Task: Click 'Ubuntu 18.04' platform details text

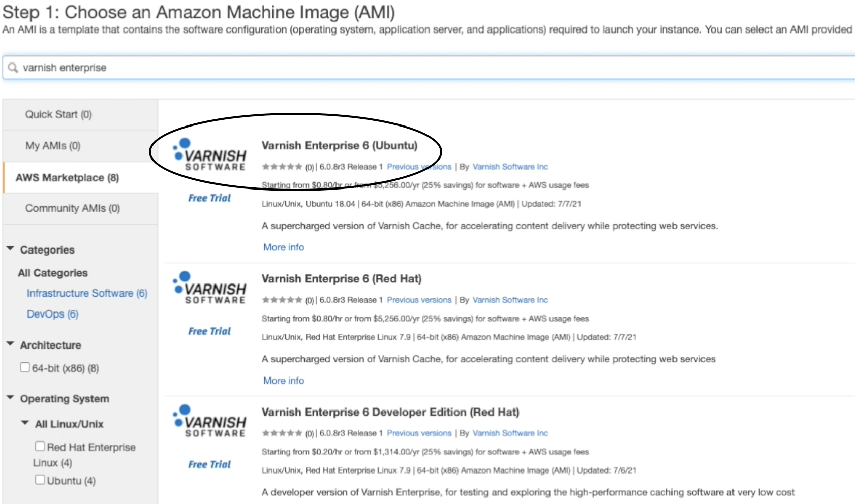Action: coord(330,204)
